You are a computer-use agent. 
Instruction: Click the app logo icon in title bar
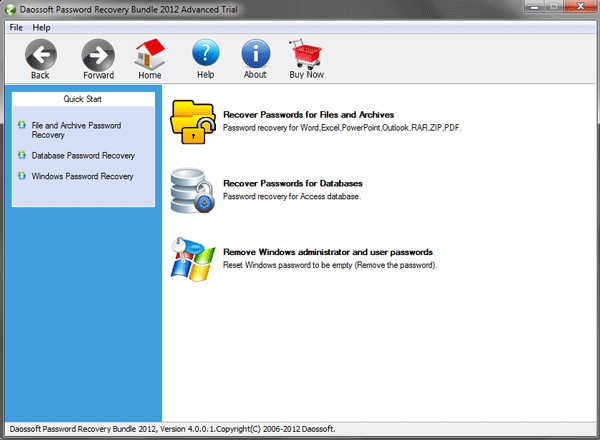(x=10, y=9)
